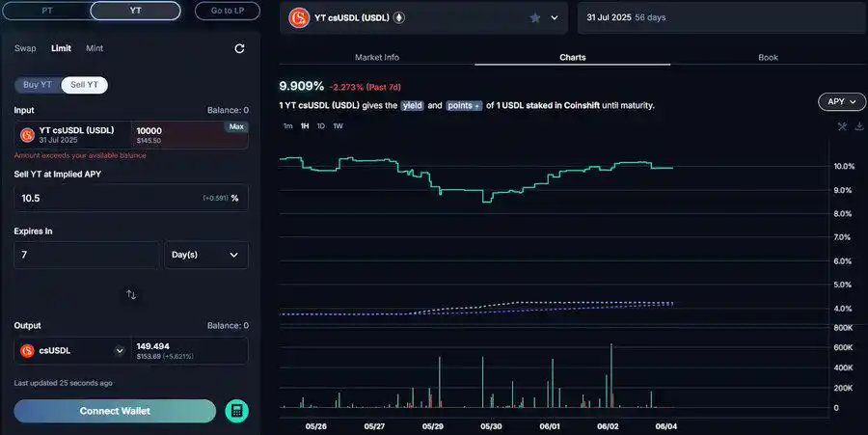Expand the market selector chevron
The height and width of the screenshot is (435, 868).
click(555, 17)
